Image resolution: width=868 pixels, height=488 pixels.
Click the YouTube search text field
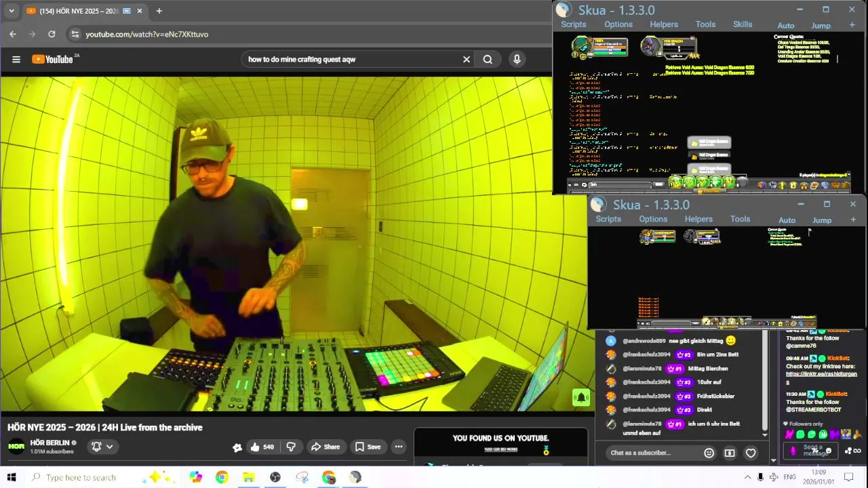click(x=353, y=60)
